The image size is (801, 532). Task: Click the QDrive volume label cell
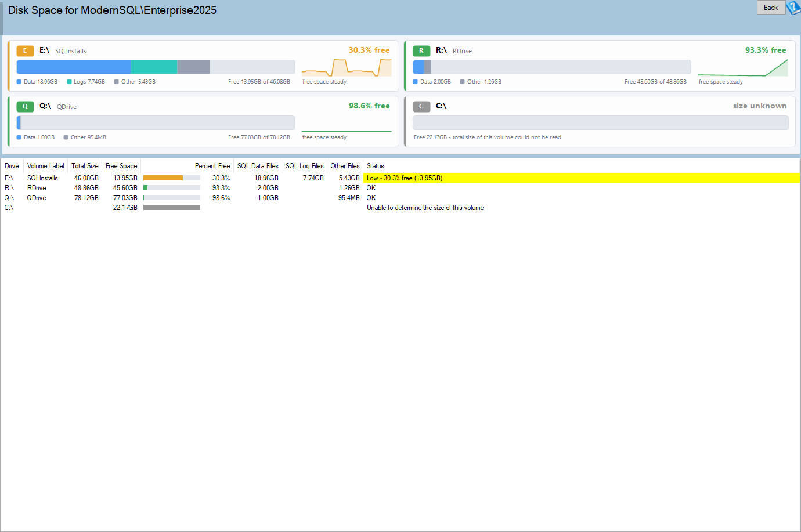click(37, 198)
